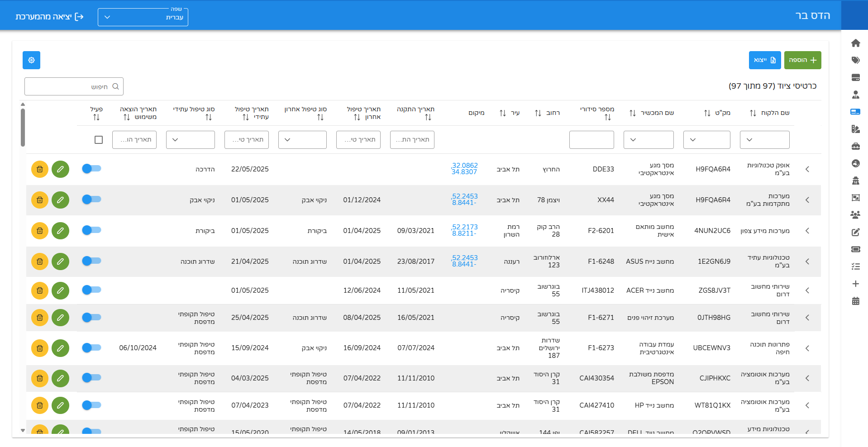Delete the F2-6201 row with trash icon

pyautogui.click(x=40, y=231)
